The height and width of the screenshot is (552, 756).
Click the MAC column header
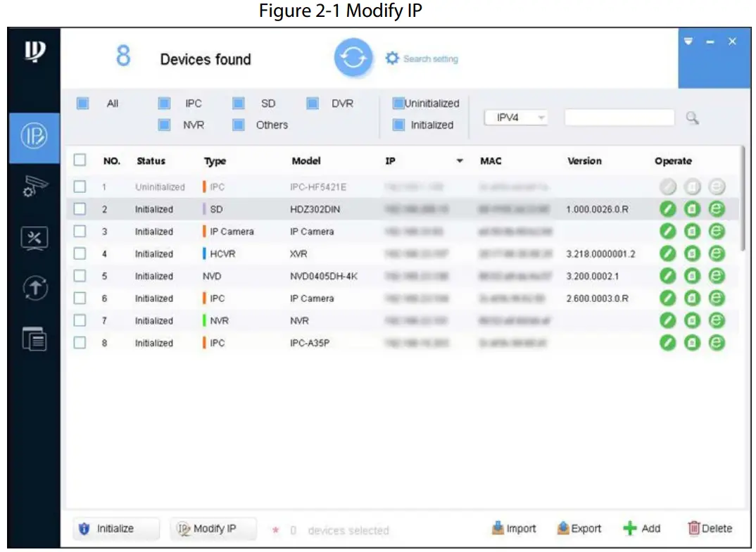tap(491, 161)
